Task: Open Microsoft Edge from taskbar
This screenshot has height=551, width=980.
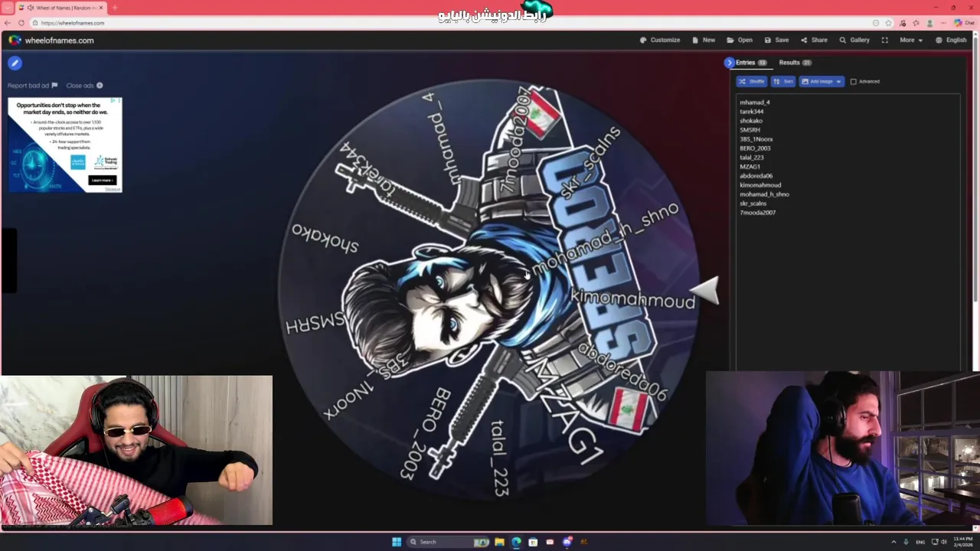Action: click(x=516, y=542)
